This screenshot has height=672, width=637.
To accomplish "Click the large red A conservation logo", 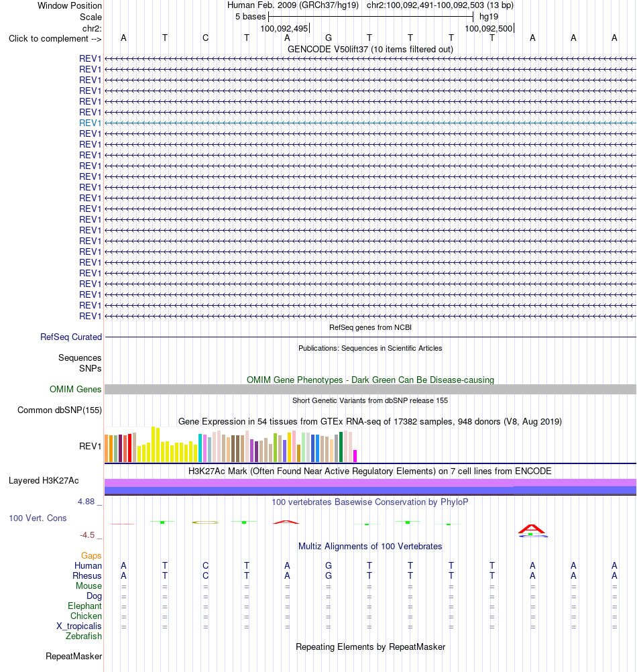I will point(532,529).
